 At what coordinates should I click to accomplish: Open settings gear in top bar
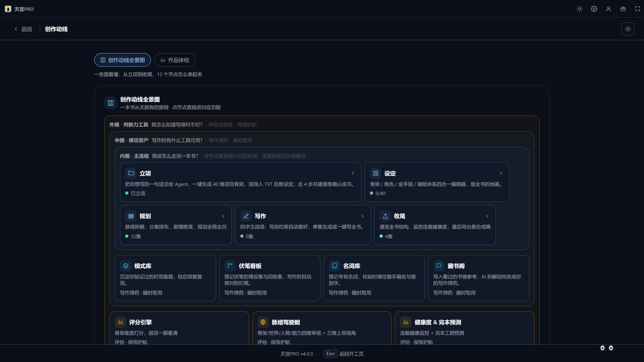(x=594, y=9)
